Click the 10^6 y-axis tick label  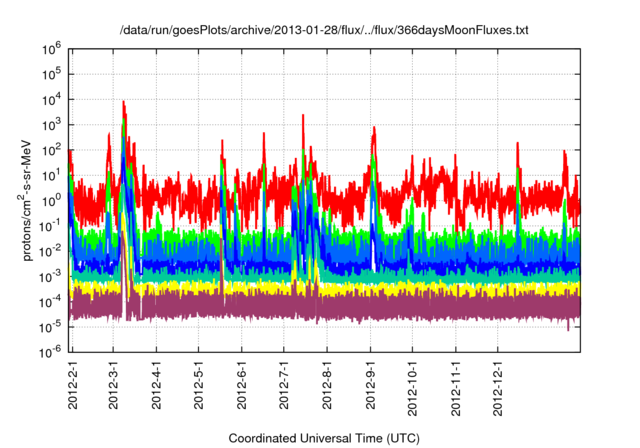coord(51,50)
